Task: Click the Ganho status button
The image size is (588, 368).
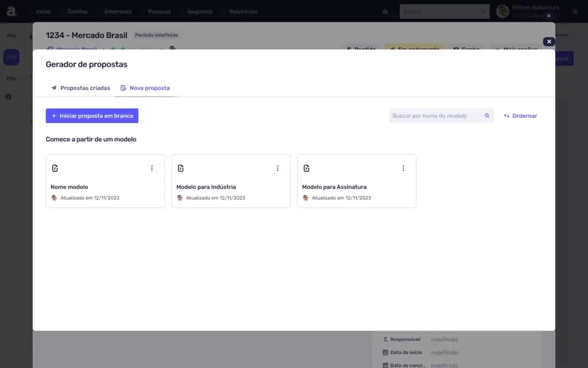Action: (466, 49)
